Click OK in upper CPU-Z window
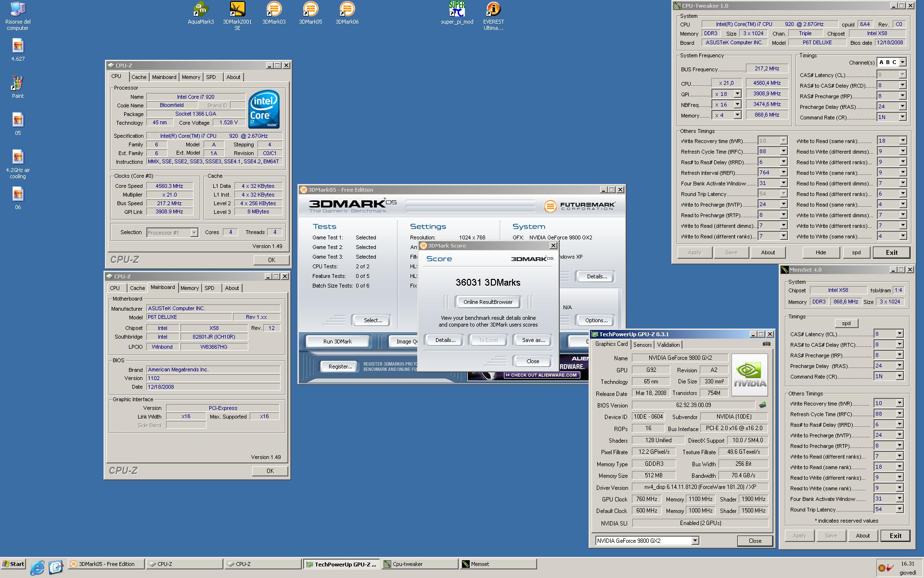The width and height of the screenshot is (924, 578). [271, 260]
